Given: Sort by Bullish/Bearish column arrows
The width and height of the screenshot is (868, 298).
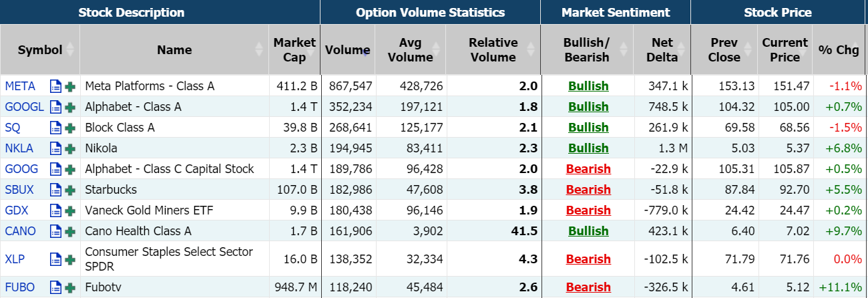Looking at the screenshot, I should tap(624, 49).
